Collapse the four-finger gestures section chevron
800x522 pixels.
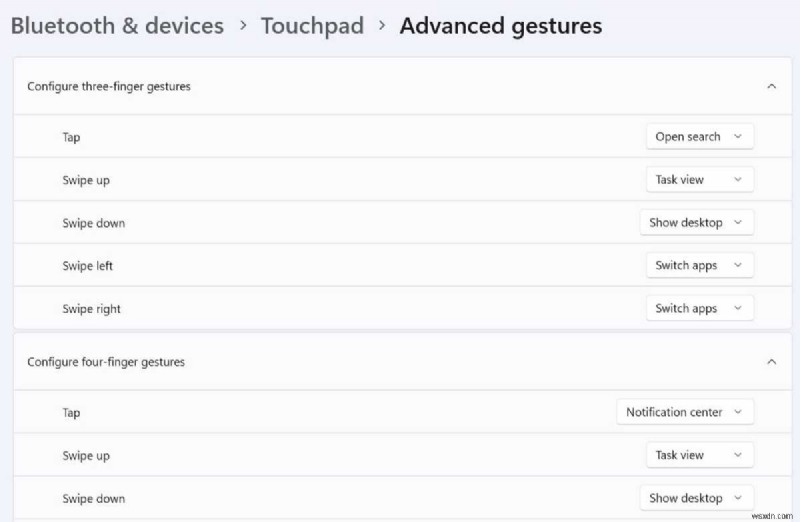click(x=771, y=362)
